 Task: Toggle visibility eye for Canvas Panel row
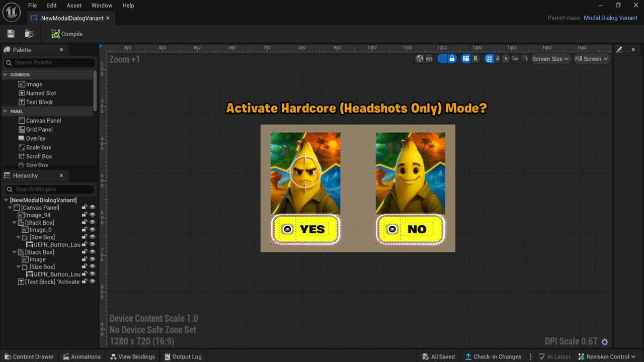92,207
